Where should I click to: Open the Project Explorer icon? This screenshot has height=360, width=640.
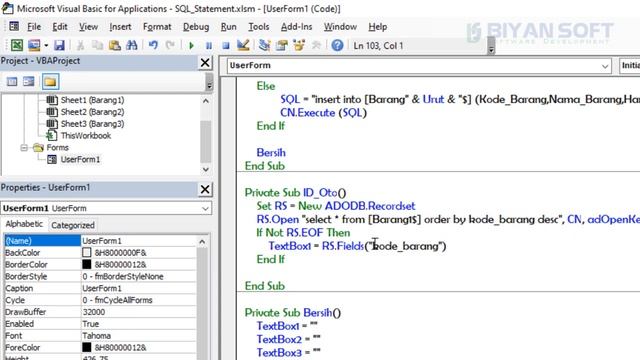coord(264,45)
